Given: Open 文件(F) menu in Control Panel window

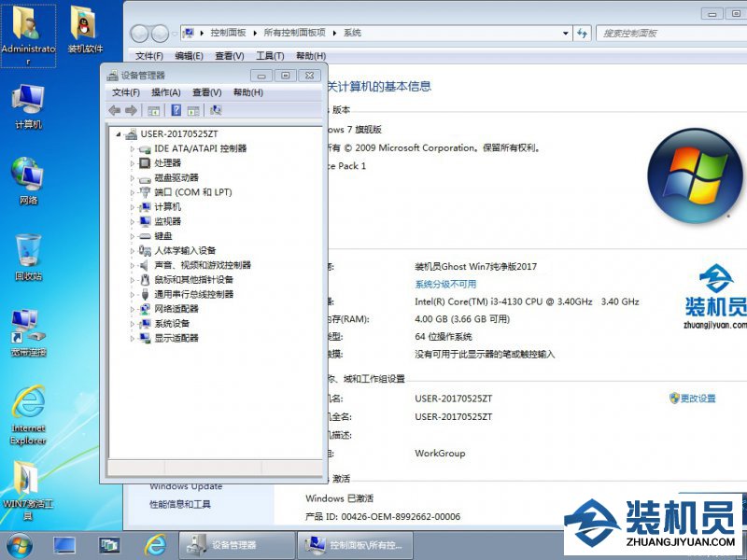Looking at the screenshot, I should point(149,56).
